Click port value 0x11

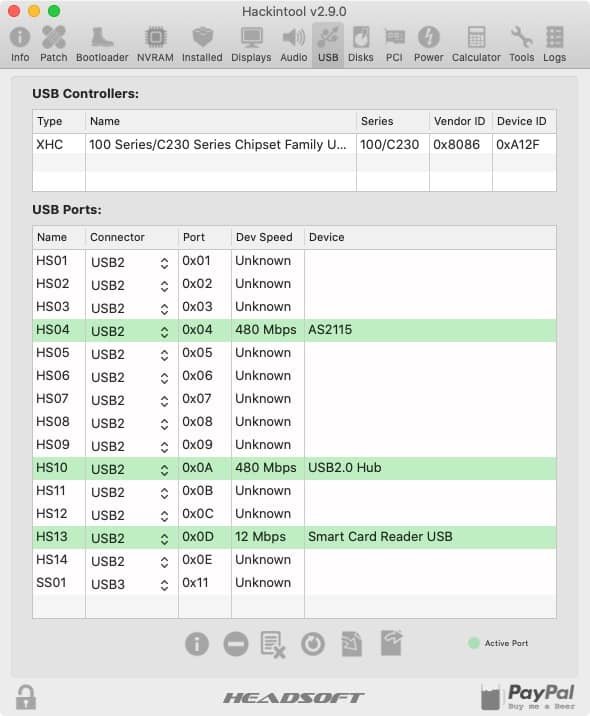tap(195, 583)
